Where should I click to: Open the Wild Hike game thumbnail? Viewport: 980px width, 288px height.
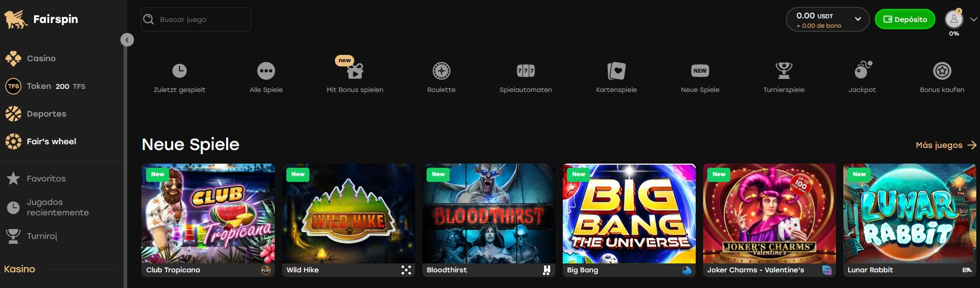point(348,214)
